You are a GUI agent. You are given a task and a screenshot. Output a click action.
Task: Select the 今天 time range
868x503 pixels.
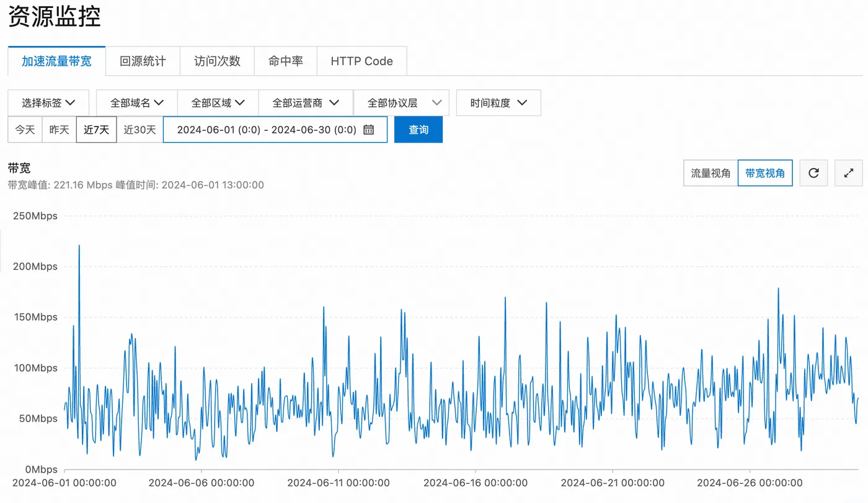pyautogui.click(x=25, y=130)
